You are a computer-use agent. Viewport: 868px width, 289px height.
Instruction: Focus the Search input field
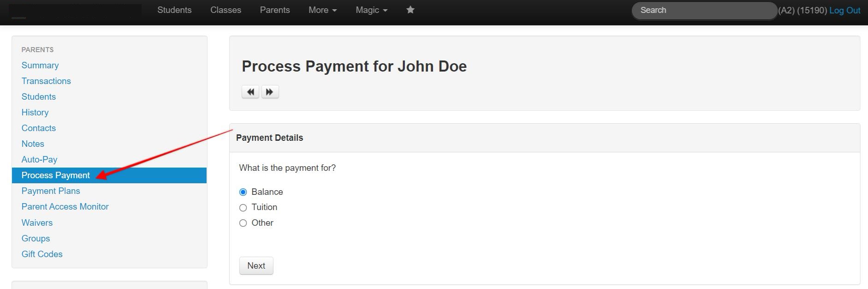[x=704, y=11]
